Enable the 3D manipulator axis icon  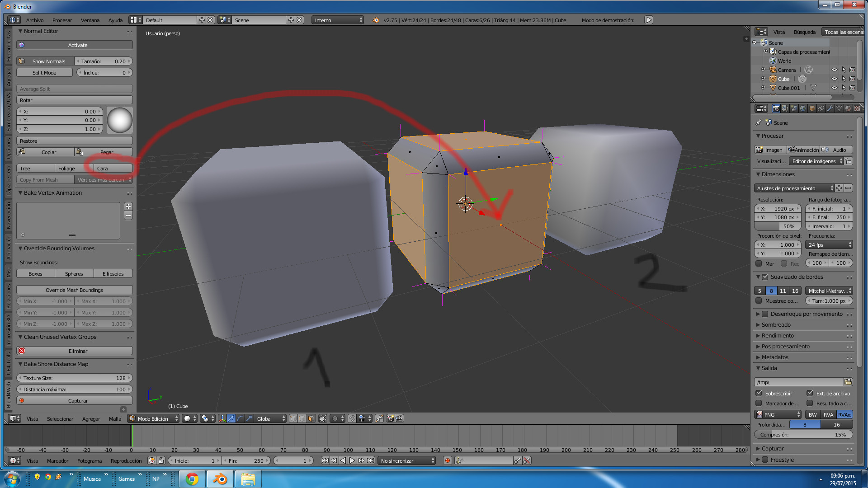point(222,419)
